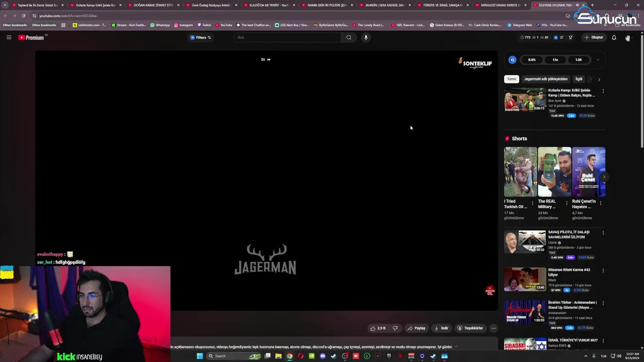
Task: Click the 8.8% stat pill
Action: (532, 60)
